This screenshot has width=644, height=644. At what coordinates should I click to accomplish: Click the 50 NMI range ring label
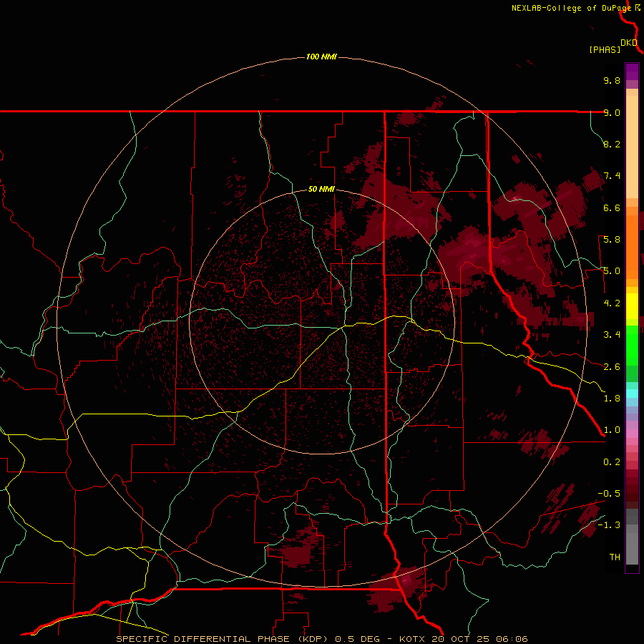[x=321, y=190]
